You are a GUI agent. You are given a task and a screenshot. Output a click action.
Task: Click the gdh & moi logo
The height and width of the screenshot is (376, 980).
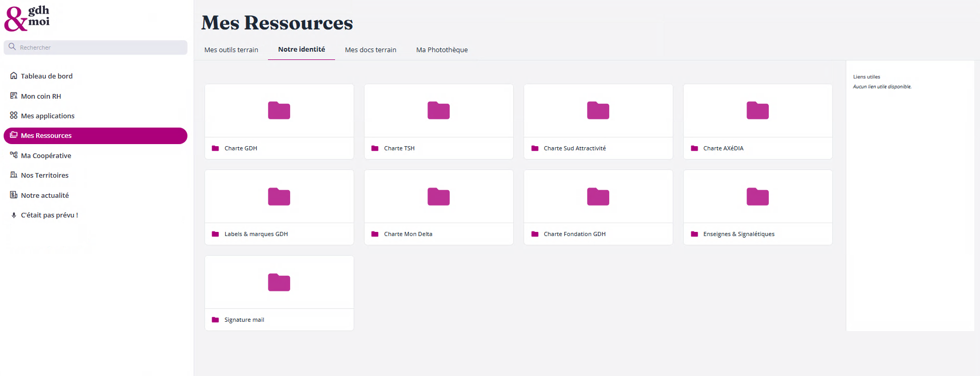tap(27, 19)
